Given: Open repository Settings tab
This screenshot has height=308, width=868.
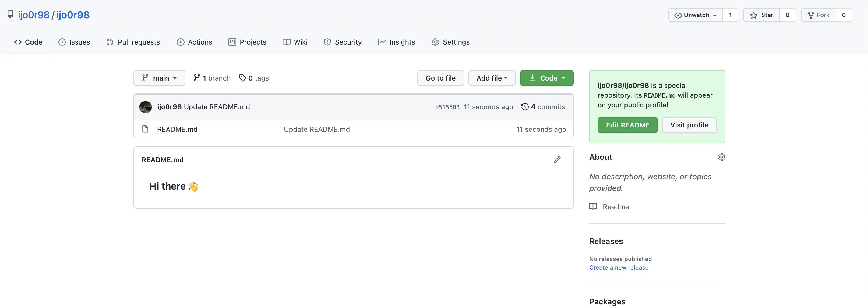Looking at the screenshot, I should (450, 42).
